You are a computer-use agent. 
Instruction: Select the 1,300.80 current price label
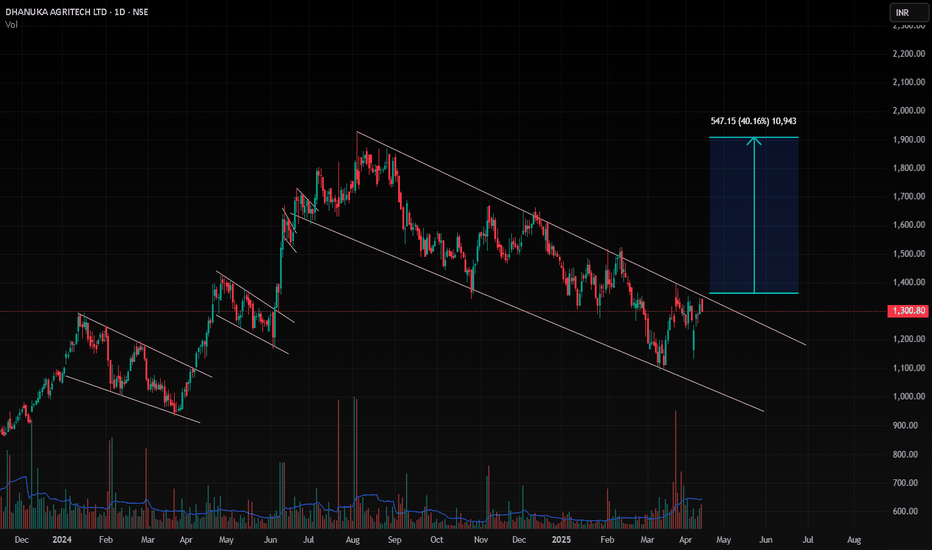(908, 311)
